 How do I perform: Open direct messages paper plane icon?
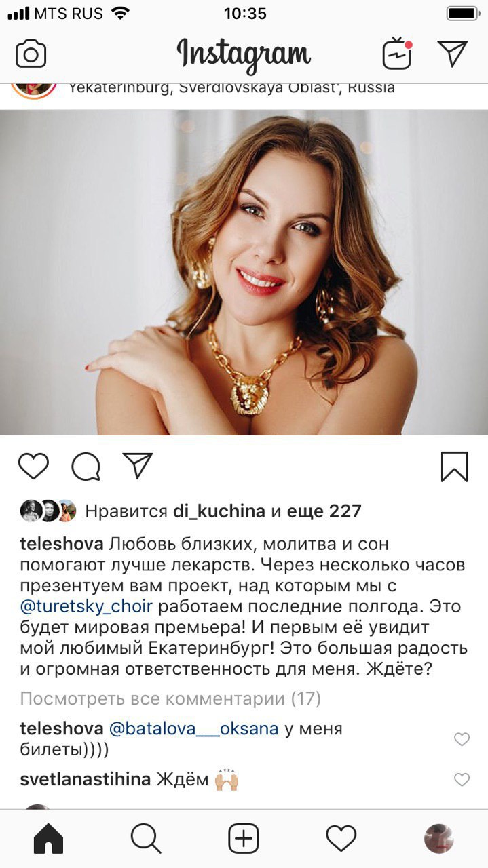pyautogui.click(x=453, y=54)
